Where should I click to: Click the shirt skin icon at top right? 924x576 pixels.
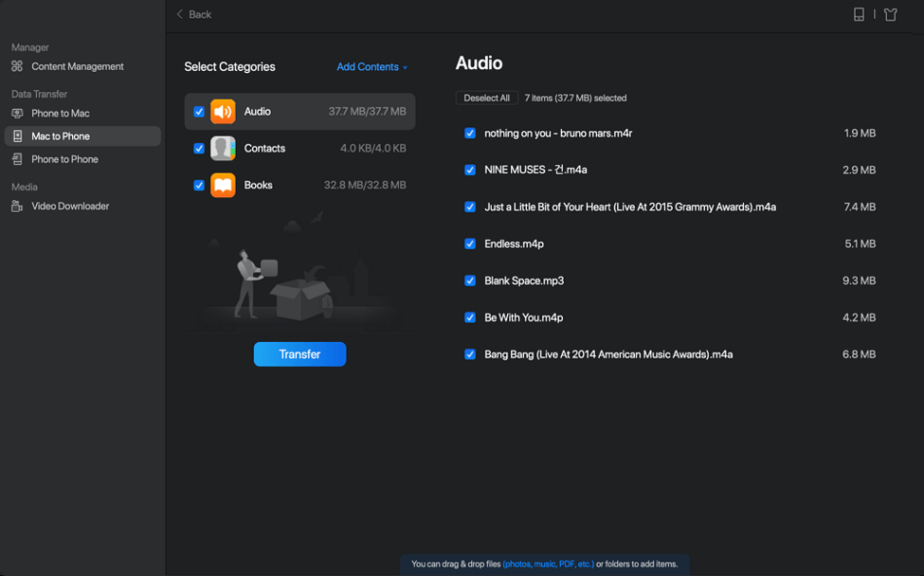pos(890,14)
